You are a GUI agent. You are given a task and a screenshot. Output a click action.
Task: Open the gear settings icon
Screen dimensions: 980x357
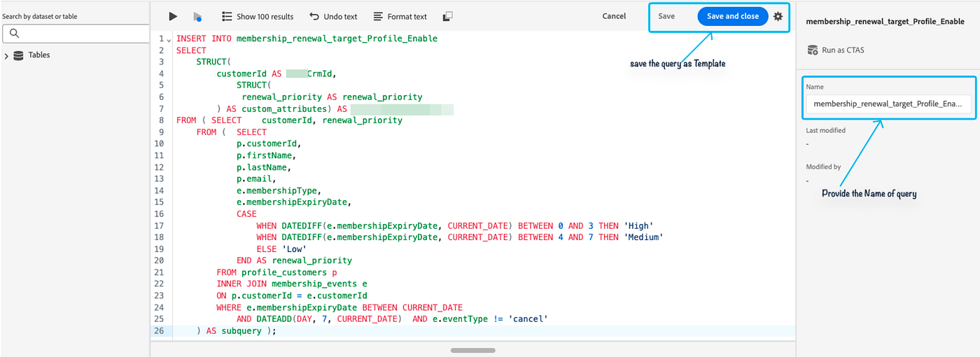[778, 16]
